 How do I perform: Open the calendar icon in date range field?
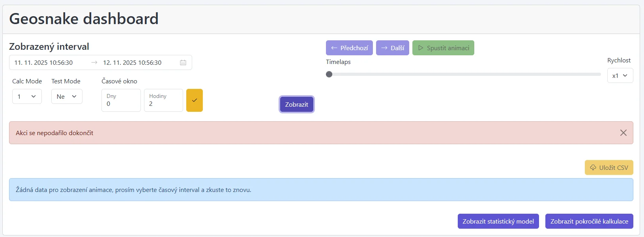click(x=183, y=62)
